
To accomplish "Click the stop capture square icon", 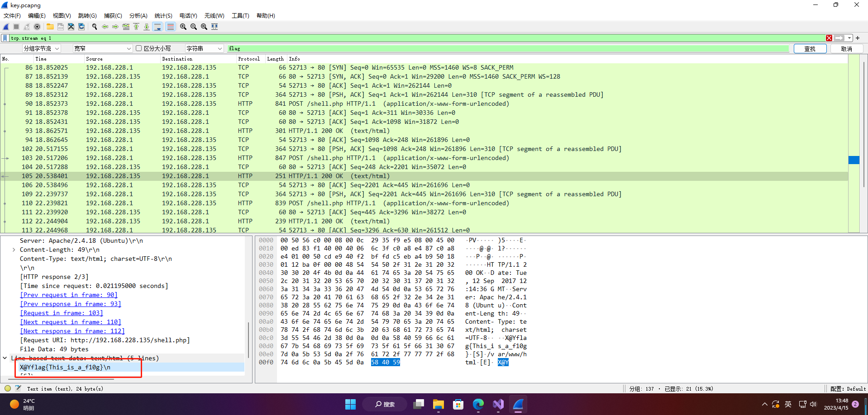I will tap(16, 27).
